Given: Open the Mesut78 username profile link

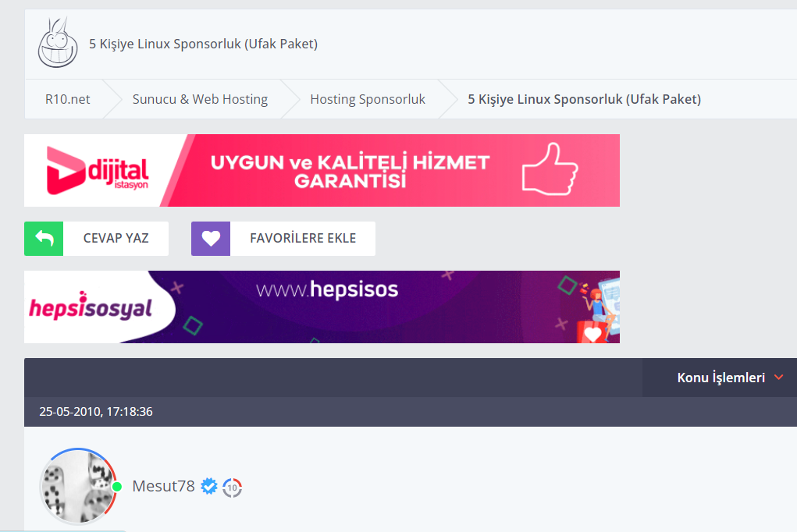Looking at the screenshot, I should [x=163, y=486].
